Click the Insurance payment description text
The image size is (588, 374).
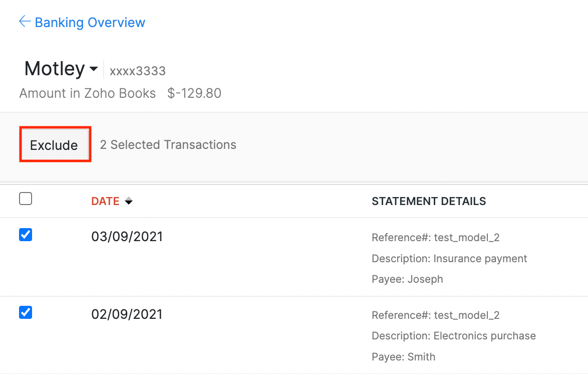pyautogui.click(x=449, y=258)
